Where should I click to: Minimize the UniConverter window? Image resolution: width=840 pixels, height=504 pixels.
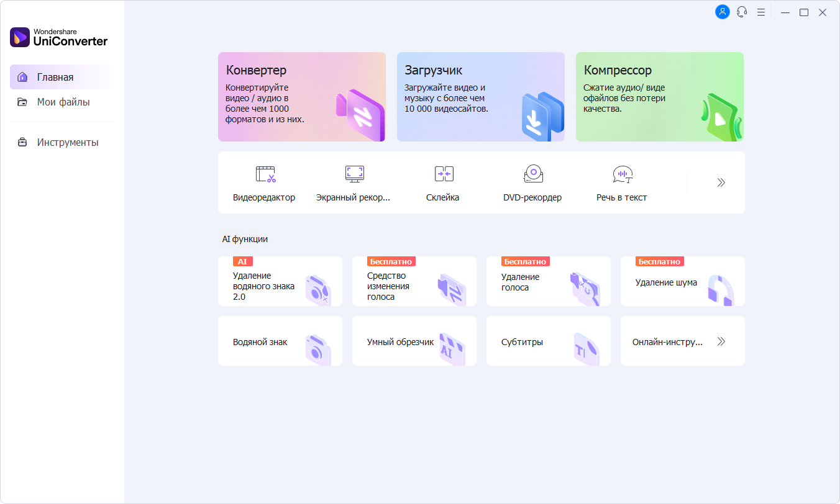(x=785, y=12)
